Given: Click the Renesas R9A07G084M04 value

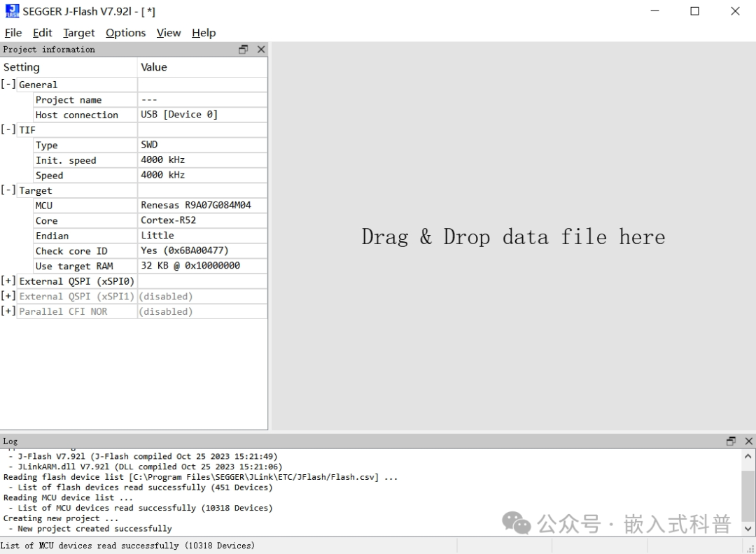Looking at the screenshot, I should (x=196, y=205).
